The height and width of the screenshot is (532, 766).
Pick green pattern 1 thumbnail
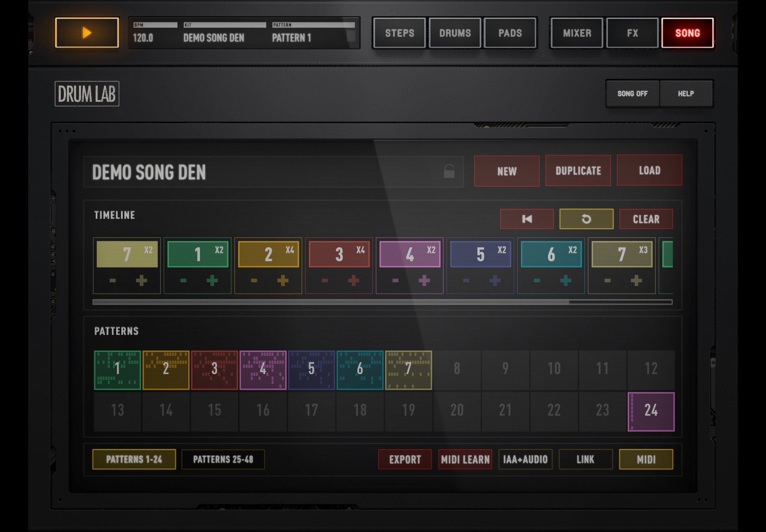point(117,370)
